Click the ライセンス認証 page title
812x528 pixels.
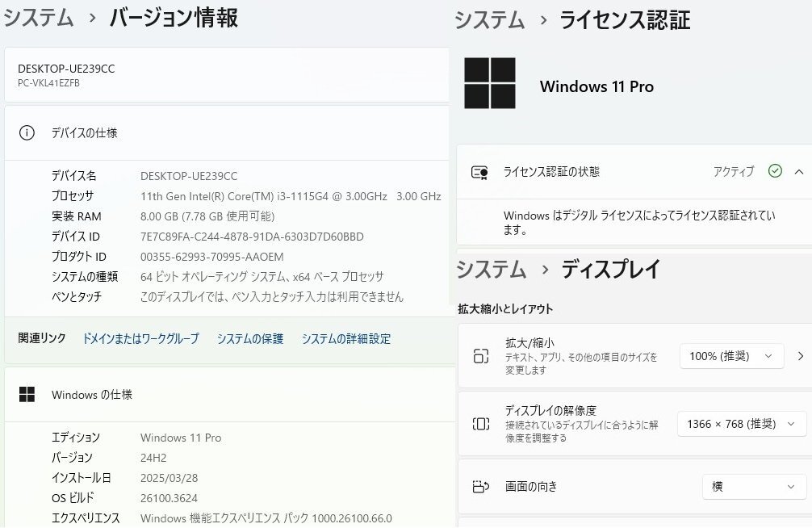(625, 21)
